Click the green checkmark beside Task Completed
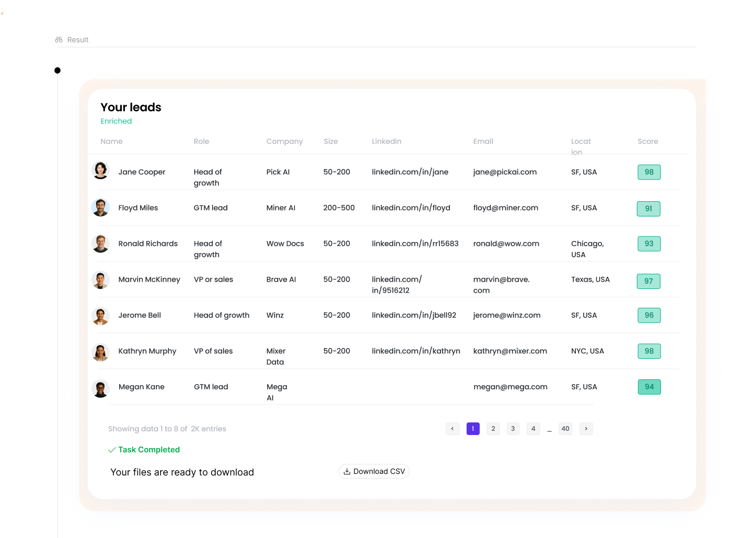The width and height of the screenshot is (756, 538). (x=112, y=450)
